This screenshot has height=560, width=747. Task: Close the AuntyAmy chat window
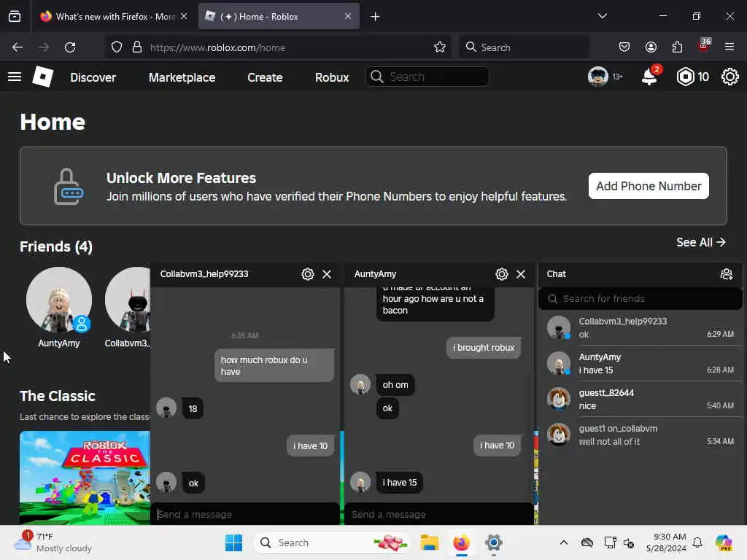point(521,274)
